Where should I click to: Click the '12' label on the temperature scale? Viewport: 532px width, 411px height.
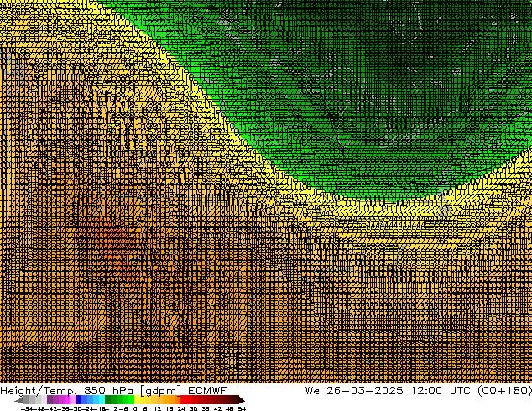pyautogui.click(x=158, y=408)
